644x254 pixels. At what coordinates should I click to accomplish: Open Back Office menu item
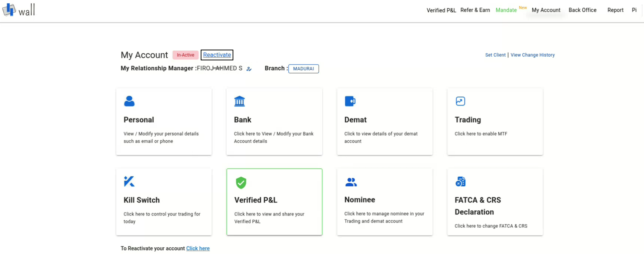pos(582,10)
